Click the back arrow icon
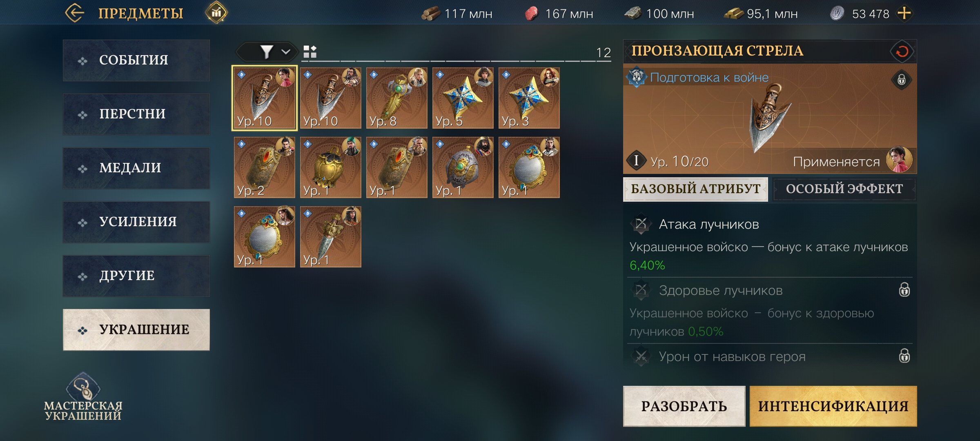 tap(75, 13)
